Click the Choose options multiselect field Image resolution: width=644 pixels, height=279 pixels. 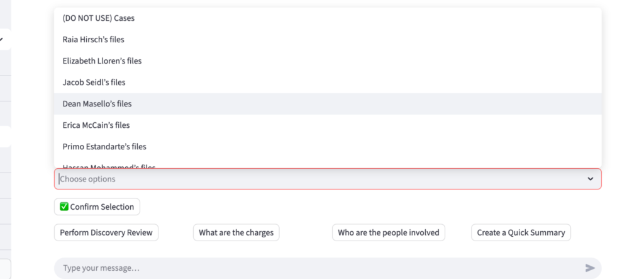coord(314,179)
